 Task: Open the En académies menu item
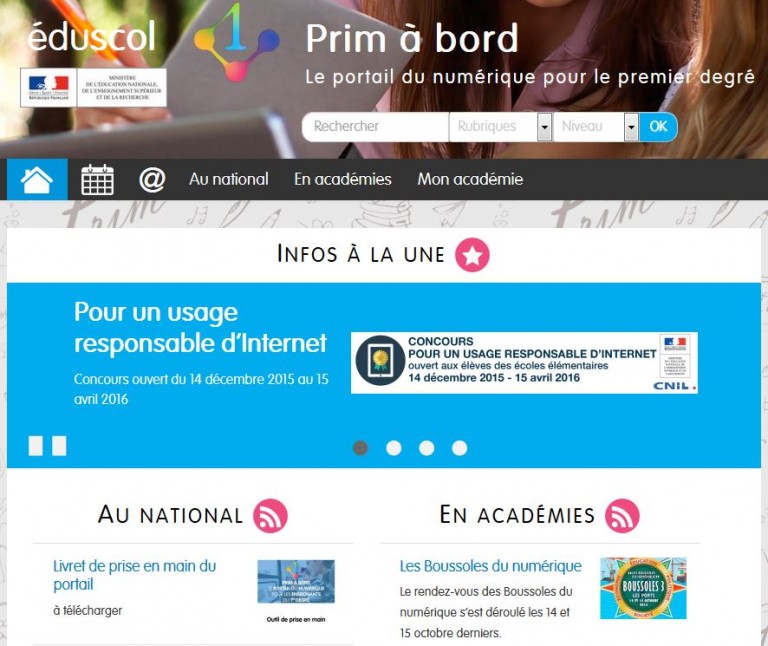(343, 179)
